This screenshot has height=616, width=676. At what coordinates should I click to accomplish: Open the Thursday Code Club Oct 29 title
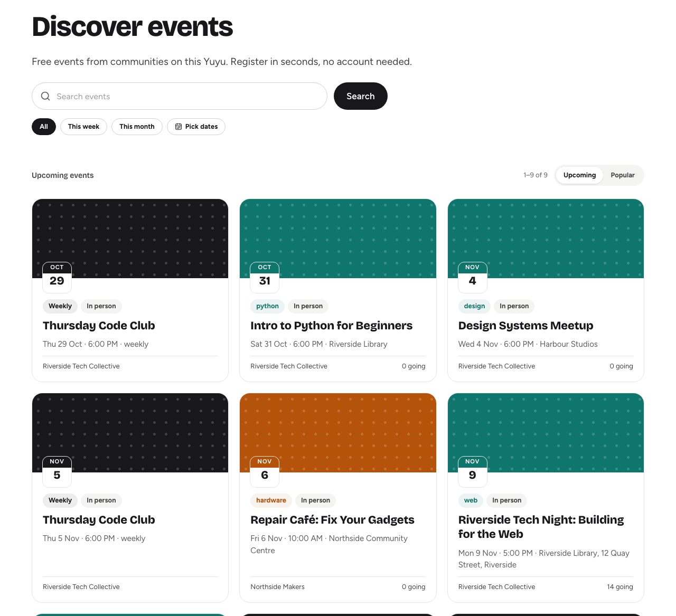[x=99, y=326]
